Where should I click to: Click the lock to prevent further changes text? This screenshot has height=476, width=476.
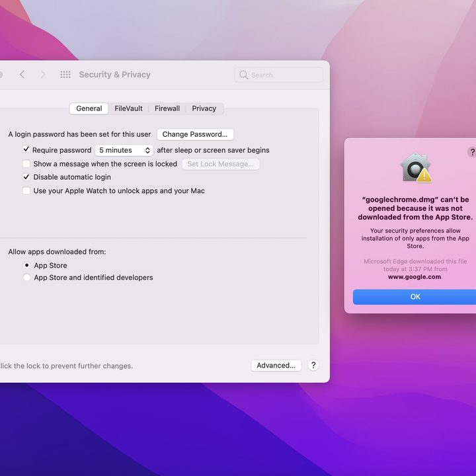click(x=66, y=366)
